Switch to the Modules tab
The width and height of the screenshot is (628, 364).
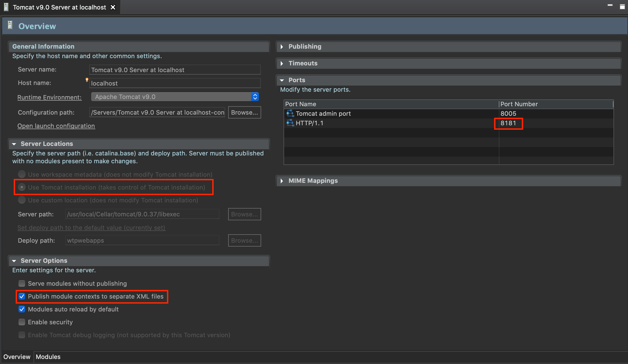48,357
